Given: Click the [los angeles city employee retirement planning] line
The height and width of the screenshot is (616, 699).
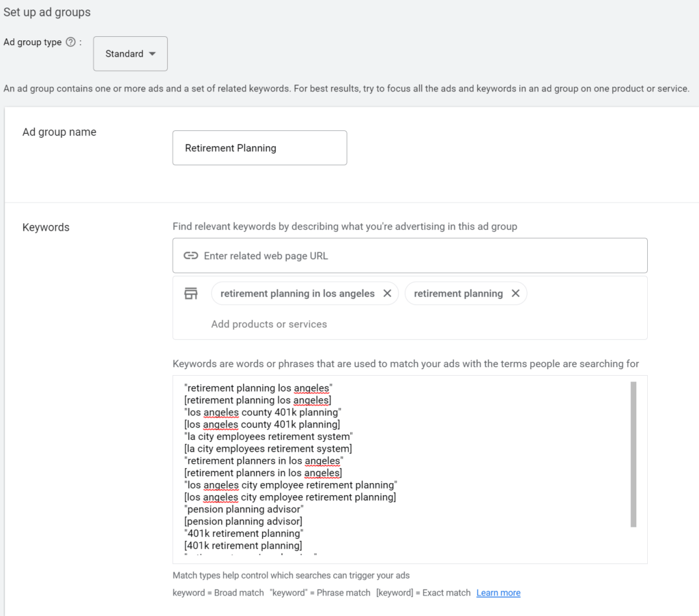Looking at the screenshot, I should [290, 497].
